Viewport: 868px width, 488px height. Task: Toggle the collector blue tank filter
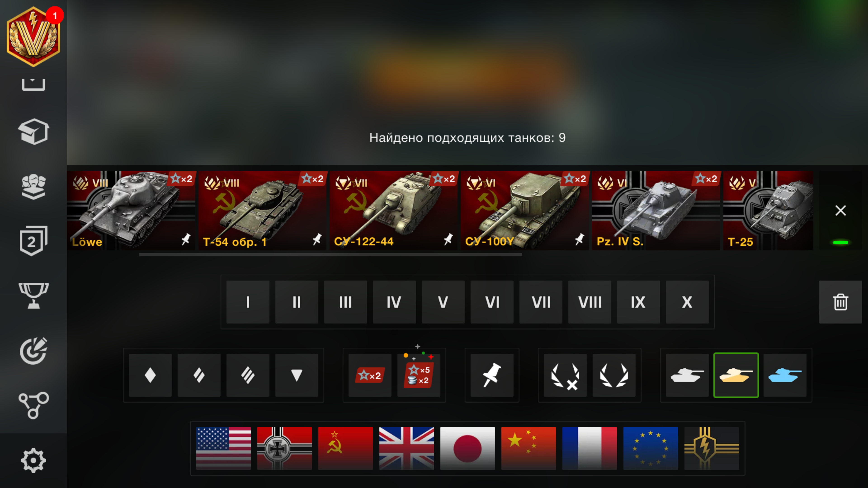(x=785, y=375)
